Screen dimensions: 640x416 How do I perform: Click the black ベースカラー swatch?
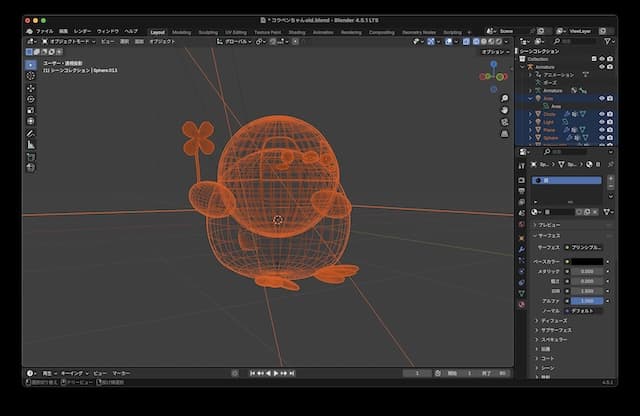click(x=587, y=262)
